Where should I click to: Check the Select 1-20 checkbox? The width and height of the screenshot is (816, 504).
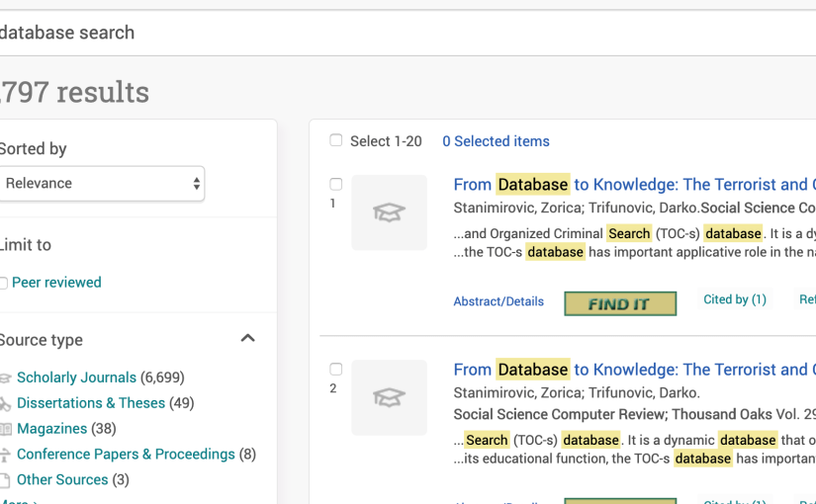(335, 140)
